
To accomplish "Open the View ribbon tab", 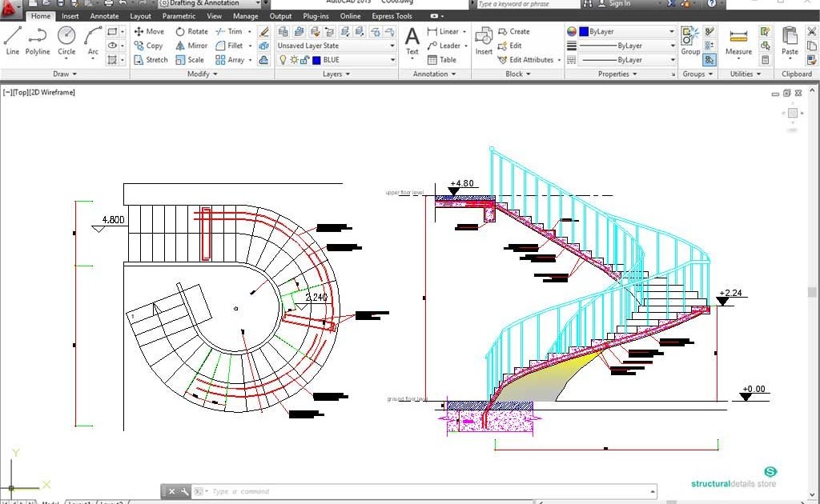I will click(x=214, y=16).
